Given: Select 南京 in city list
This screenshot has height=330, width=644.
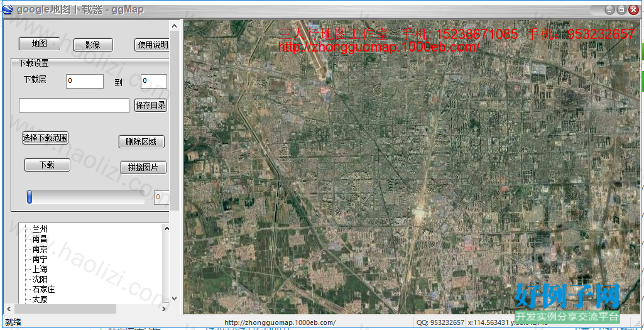Looking at the screenshot, I should tap(40, 249).
